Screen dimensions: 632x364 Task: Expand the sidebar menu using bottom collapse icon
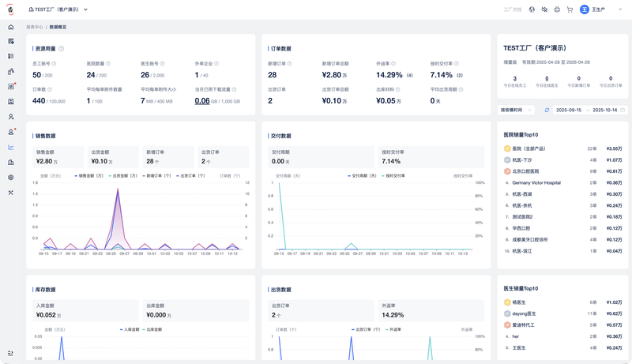(11, 353)
